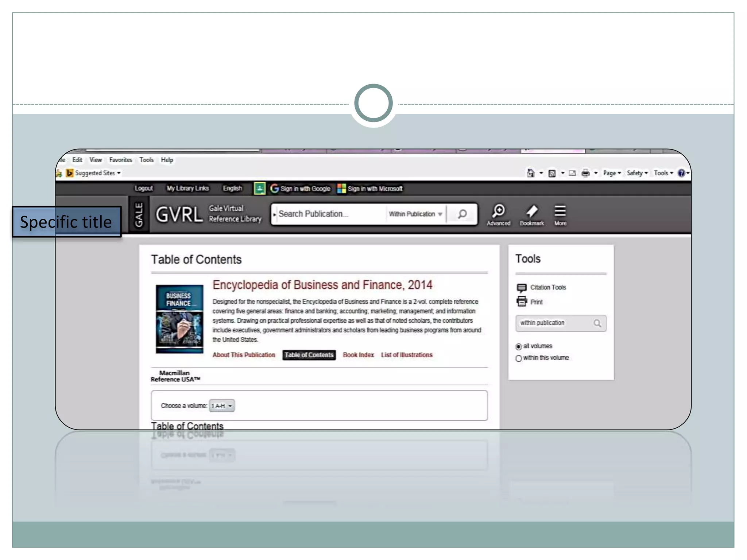Click the Print icon in Tools panel

click(x=522, y=302)
